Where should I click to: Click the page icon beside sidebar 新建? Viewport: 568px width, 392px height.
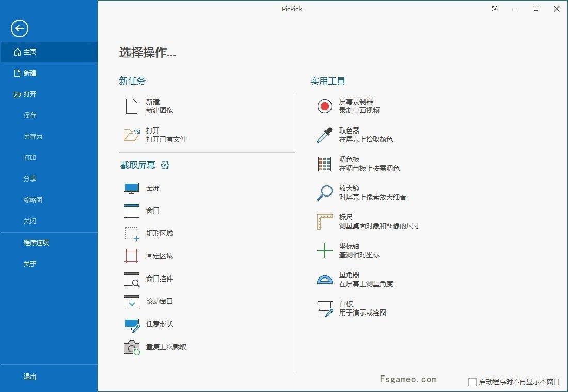tap(17, 73)
